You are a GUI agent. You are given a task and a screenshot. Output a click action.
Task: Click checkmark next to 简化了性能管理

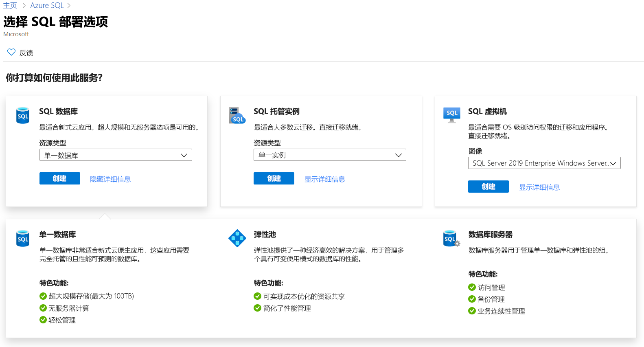[x=257, y=308]
